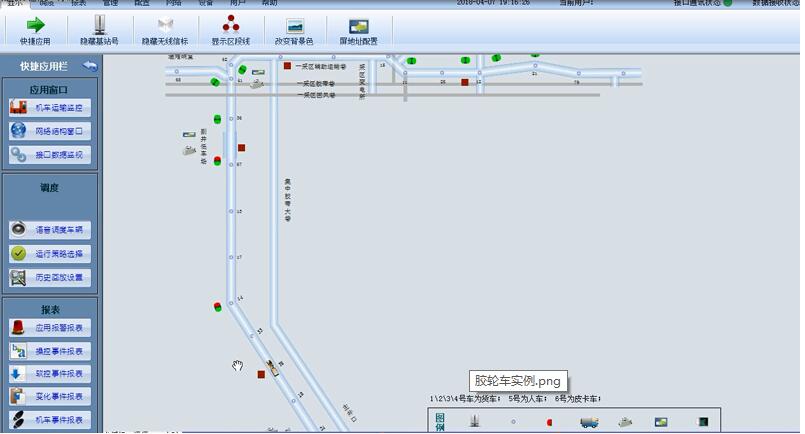Open 接口数据监视 sidebar item
This screenshot has width=805, height=434.
pyautogui.click(x=50, y=155)
